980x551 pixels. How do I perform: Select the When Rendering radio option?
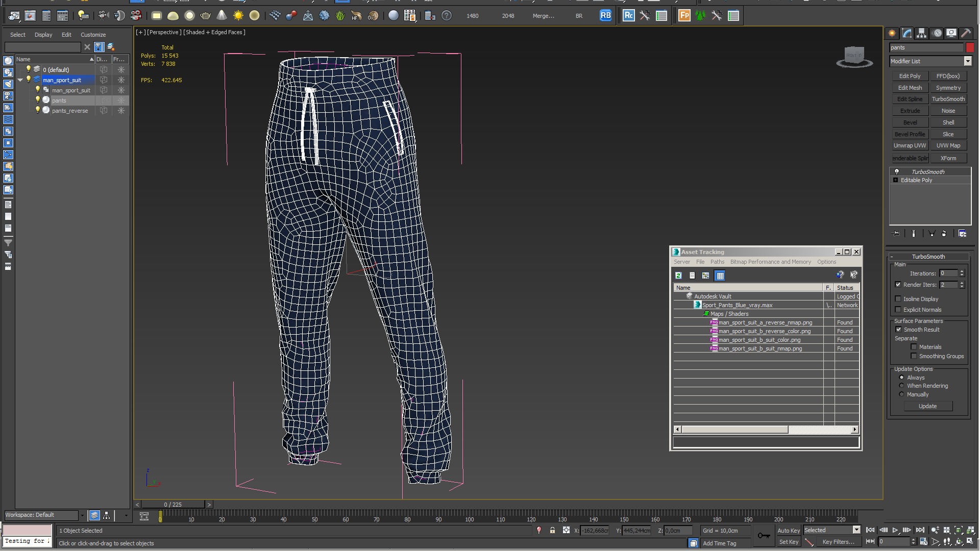point(901,386)
